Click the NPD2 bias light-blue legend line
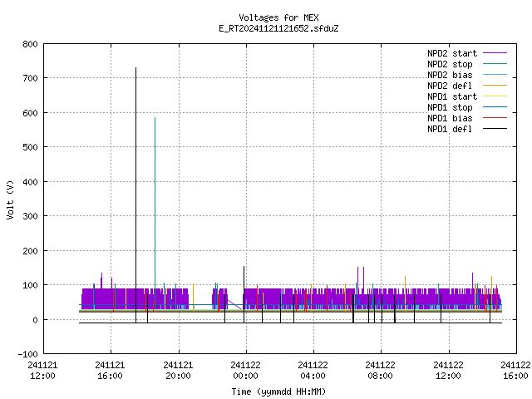 [x=495, y=74]
